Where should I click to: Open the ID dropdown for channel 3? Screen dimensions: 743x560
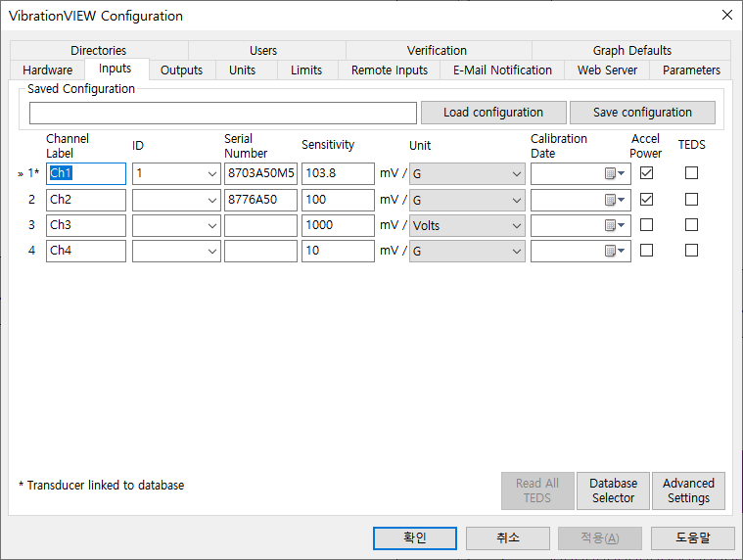[211, 225]
